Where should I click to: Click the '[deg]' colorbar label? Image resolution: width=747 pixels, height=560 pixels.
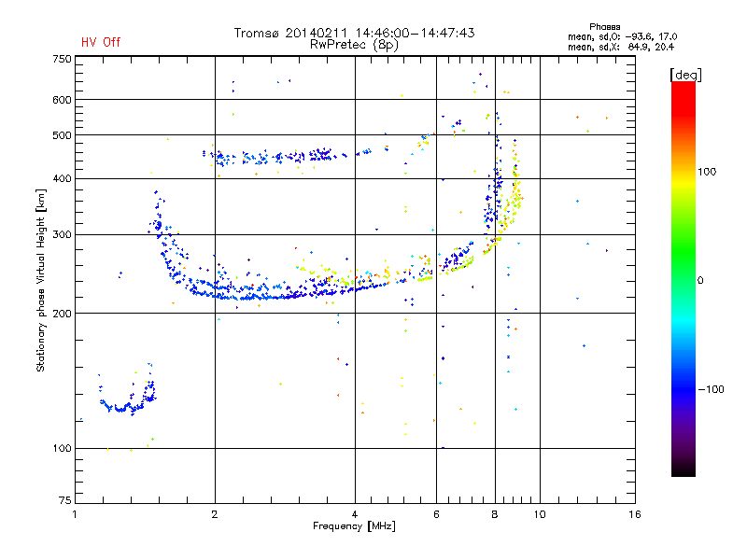click(685, 75)
